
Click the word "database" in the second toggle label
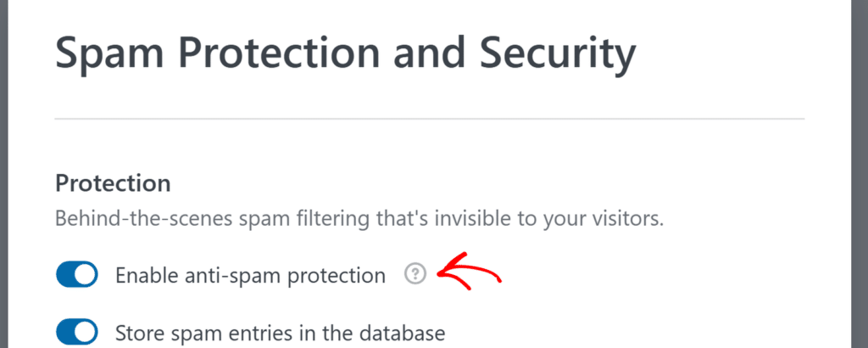click(x=403, y=333)
